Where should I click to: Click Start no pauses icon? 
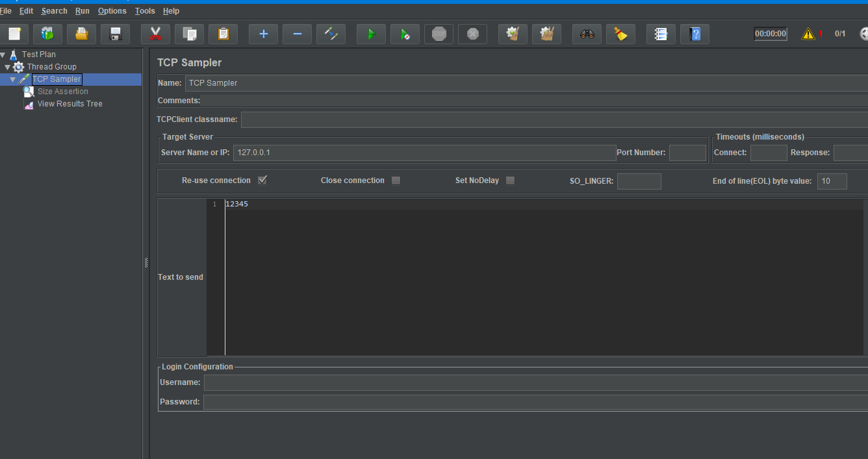point(405,34)
